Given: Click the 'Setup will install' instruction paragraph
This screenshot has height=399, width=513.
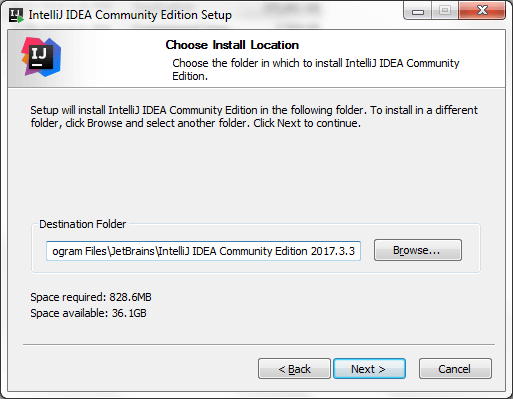Looking at the screenshot, I should 254,116.
